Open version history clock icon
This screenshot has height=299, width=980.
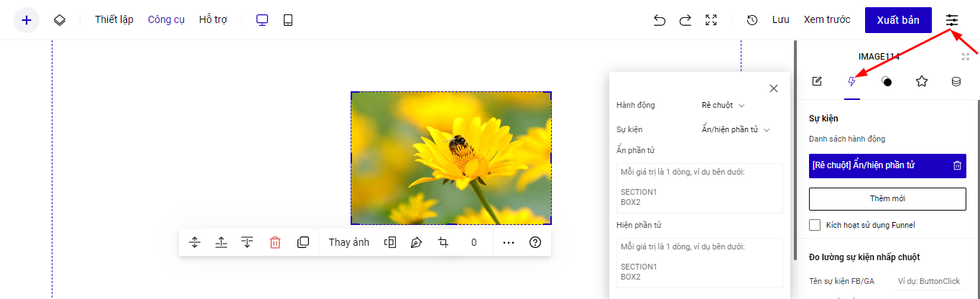click(752, 20)
